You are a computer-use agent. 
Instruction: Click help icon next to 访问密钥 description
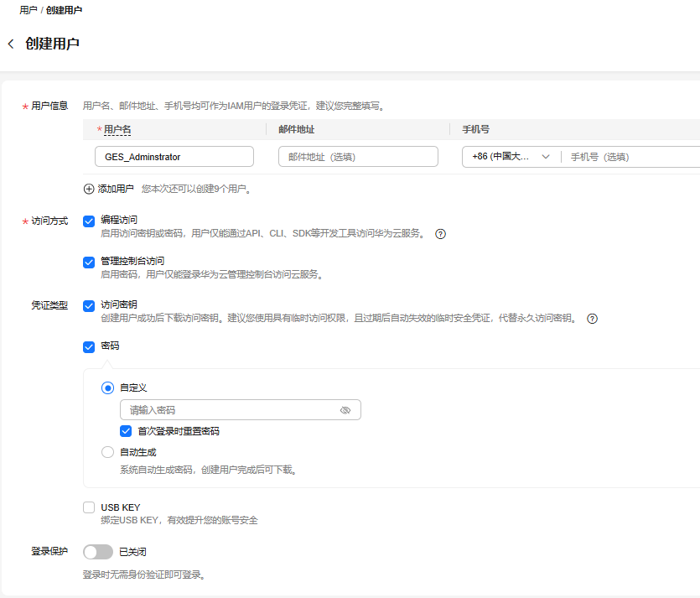point(592,319)
